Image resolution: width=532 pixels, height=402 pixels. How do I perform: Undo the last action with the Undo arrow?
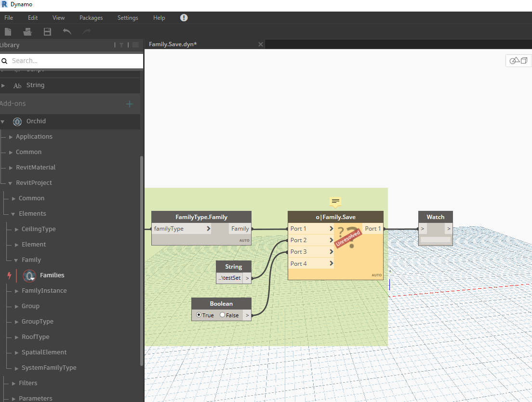(x=66, y=32)
